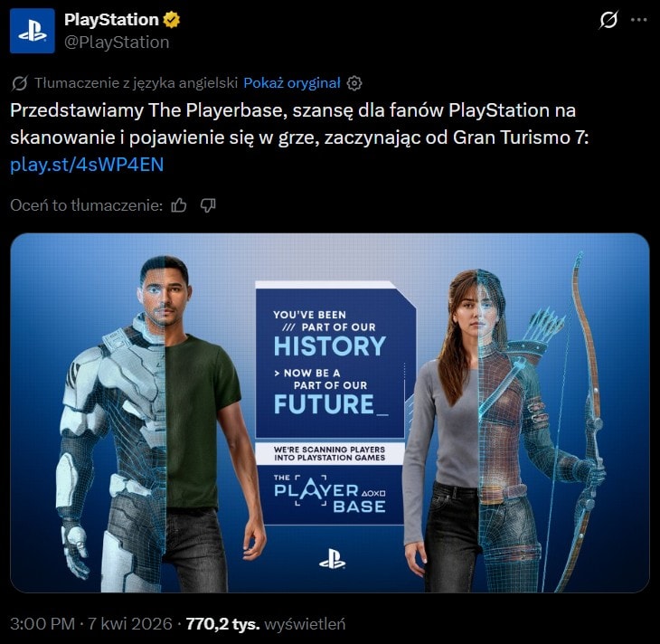This screenshot has width=660, height=644.
Task: Click the 3:00 PM · 7 kwi 2026 timestamp
Action: [91, 624]
